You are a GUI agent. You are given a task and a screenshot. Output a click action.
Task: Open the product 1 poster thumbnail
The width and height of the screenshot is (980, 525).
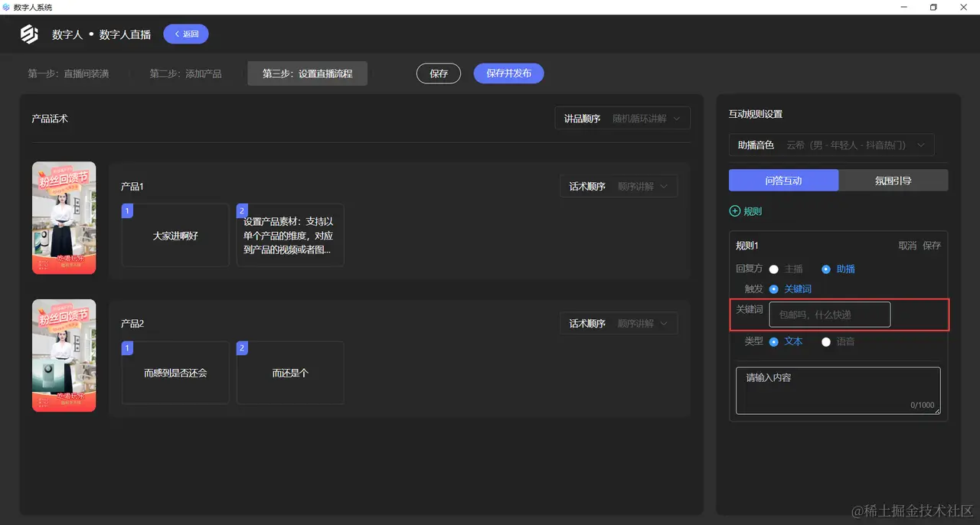pyautogui.click(x=64, y=217)
